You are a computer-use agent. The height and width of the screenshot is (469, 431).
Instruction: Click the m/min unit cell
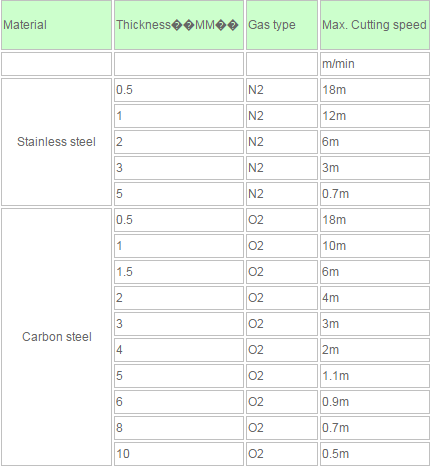[x=375, y=64]
